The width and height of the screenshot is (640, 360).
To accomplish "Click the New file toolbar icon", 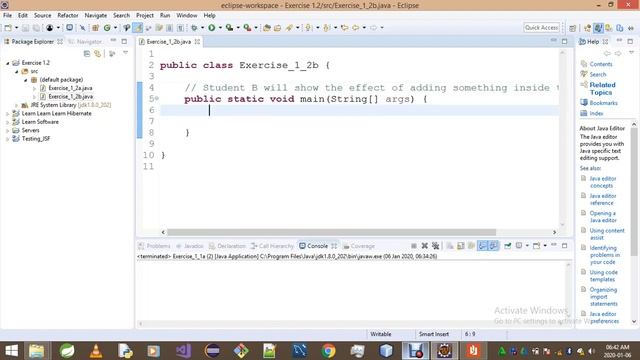I will 8,28.
